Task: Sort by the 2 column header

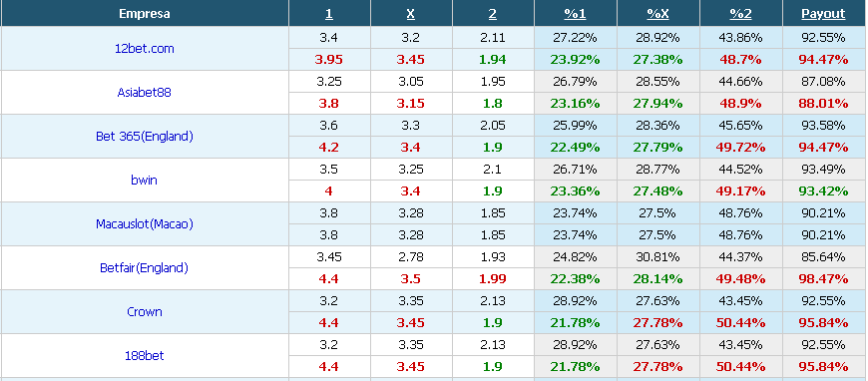Action: tap(493, 14)
